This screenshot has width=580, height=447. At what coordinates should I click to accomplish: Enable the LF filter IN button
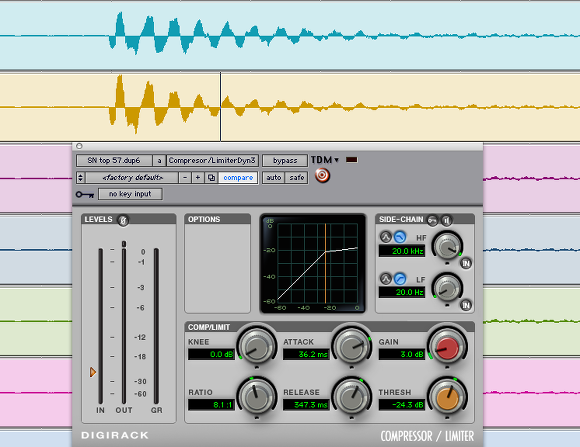[466, 305]
